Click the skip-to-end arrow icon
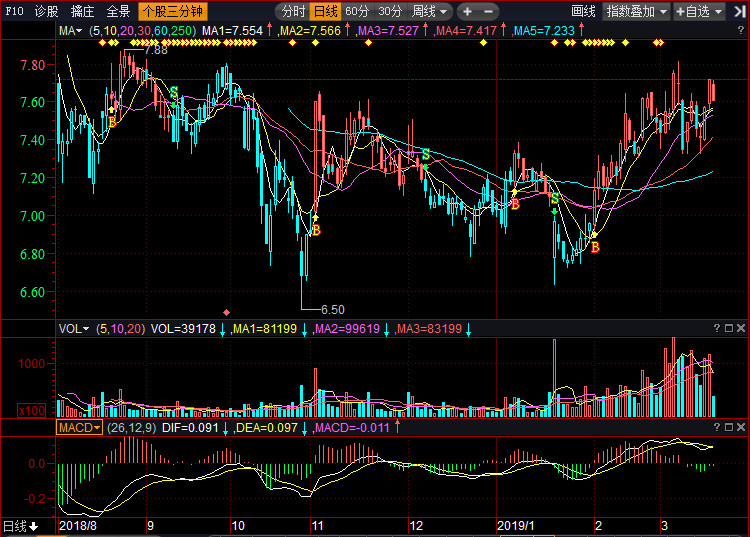This screenshot has width=750, height=537. tap(739, 11)
